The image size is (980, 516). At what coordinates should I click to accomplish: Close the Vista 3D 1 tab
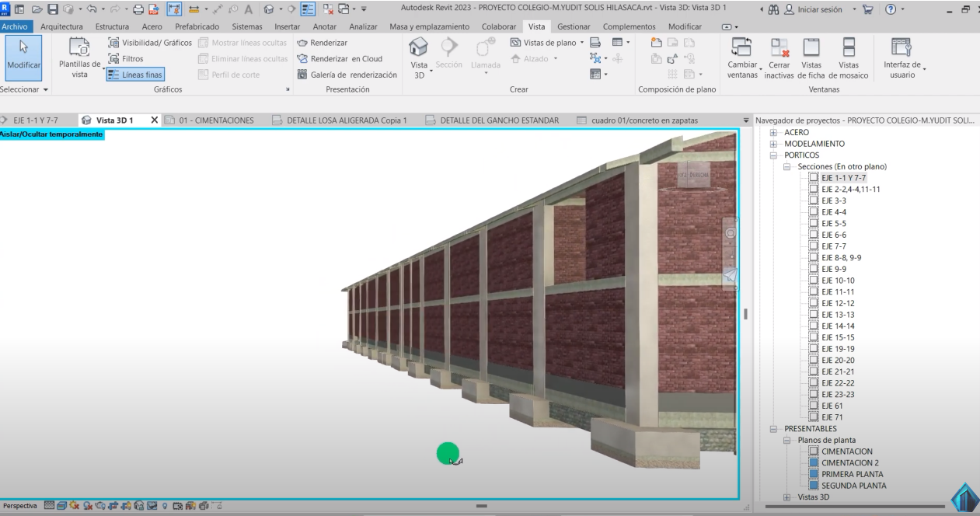[x=154, y=120]
